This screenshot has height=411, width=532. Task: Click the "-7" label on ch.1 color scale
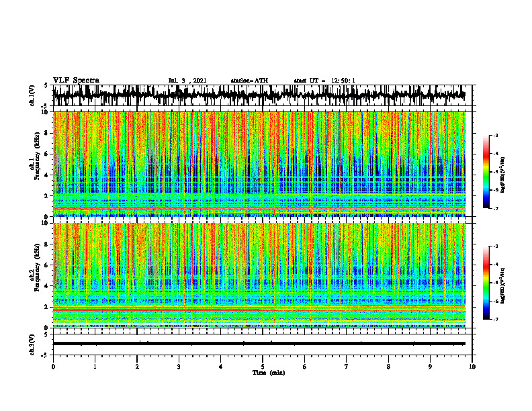pos(496,208)
